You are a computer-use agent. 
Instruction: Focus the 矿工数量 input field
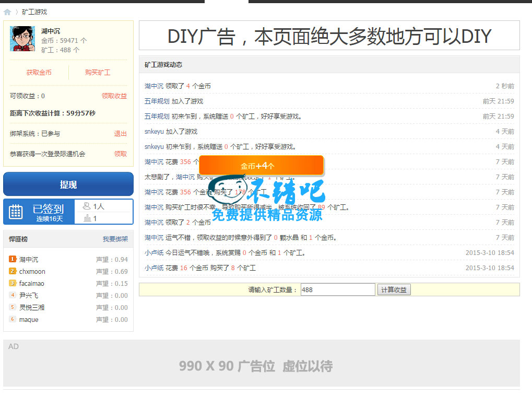(338, 289)
